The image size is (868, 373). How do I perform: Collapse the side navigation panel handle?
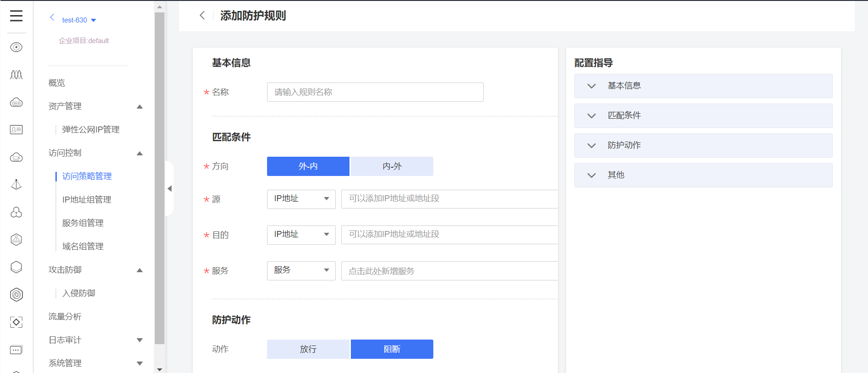pos(169,188)
